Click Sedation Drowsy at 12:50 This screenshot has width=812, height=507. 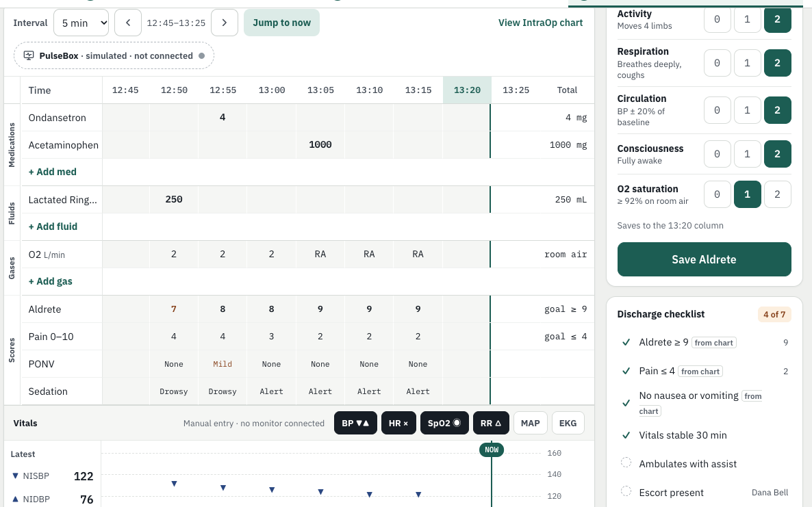point(174,391)
